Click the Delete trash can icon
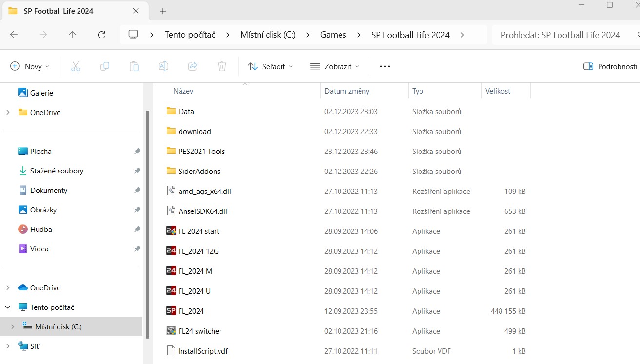Viewport: 640px width, 364px height. tap(222, 66)
